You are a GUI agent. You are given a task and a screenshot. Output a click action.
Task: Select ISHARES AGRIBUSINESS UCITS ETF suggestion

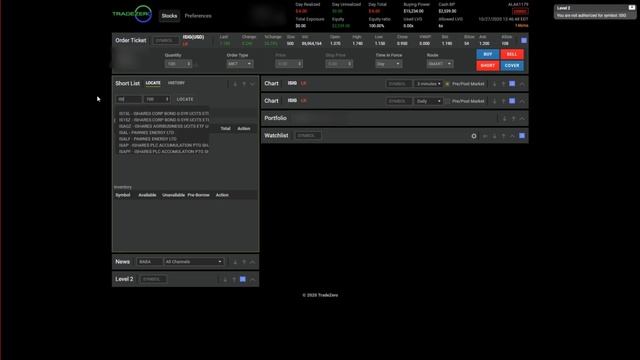coord(164,126)
